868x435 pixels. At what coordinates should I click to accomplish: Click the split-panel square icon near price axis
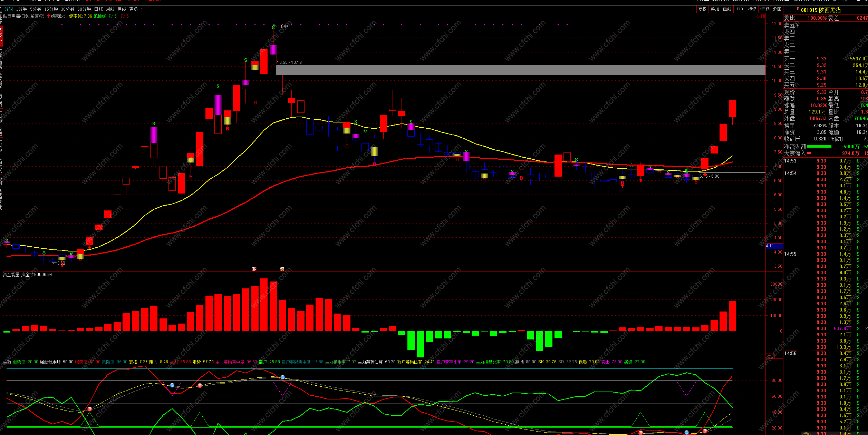pos(763,16)
